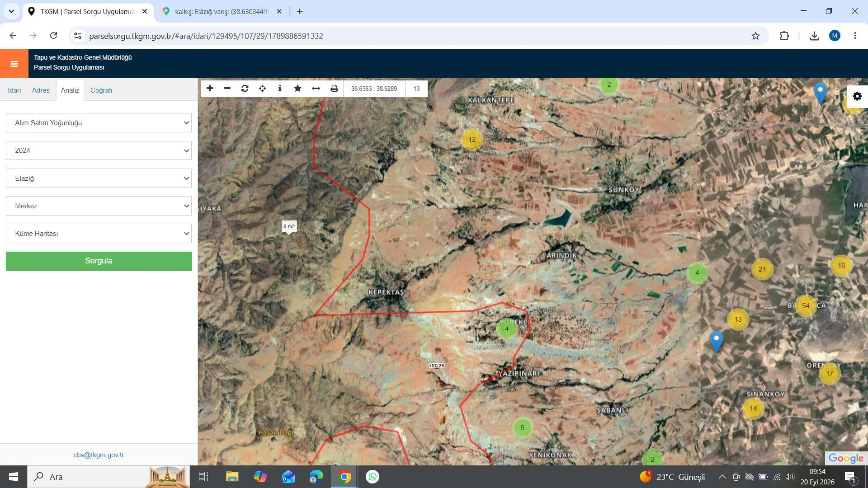868x488 pixels.
Task: Open the browser tab search chevron
Action: coord(11,11)
